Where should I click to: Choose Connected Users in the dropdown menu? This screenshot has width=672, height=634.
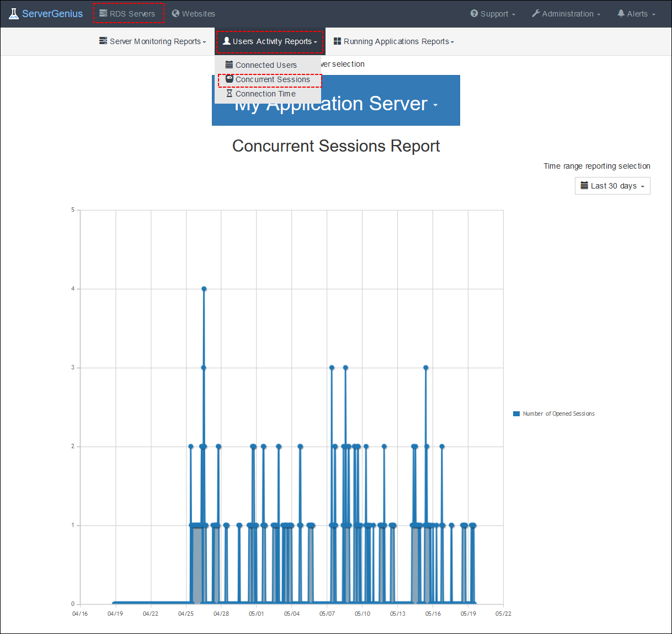point(265,65)
